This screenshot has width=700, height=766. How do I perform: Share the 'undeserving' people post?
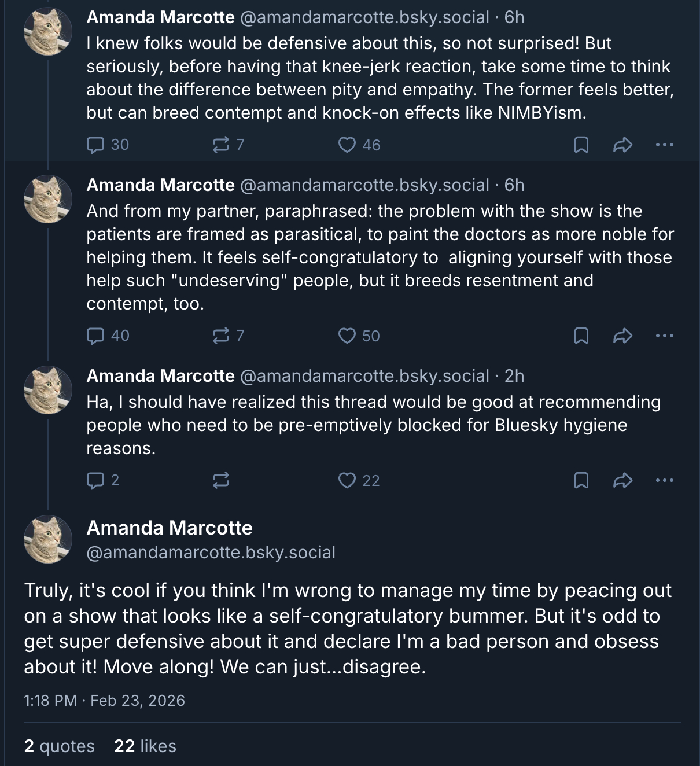(622, 336)
